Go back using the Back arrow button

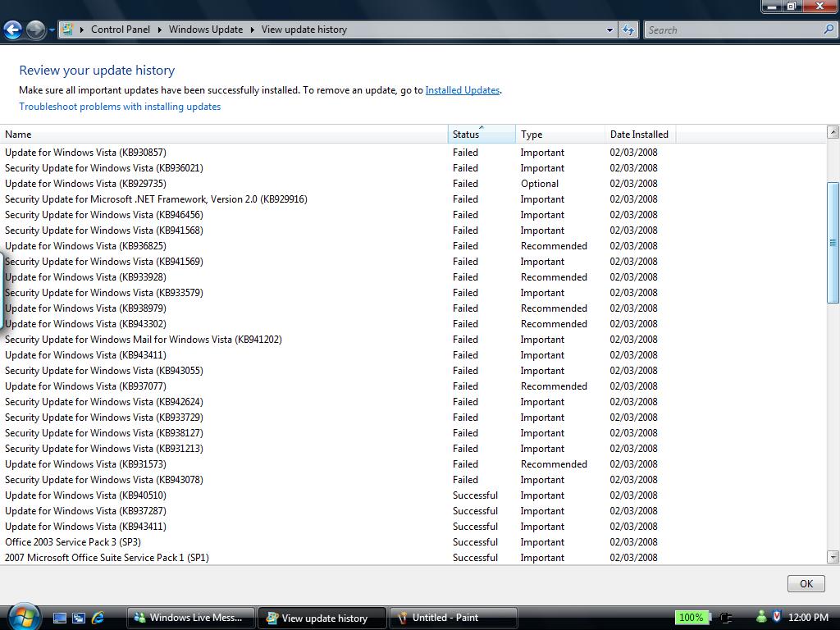tap(13, 30)
